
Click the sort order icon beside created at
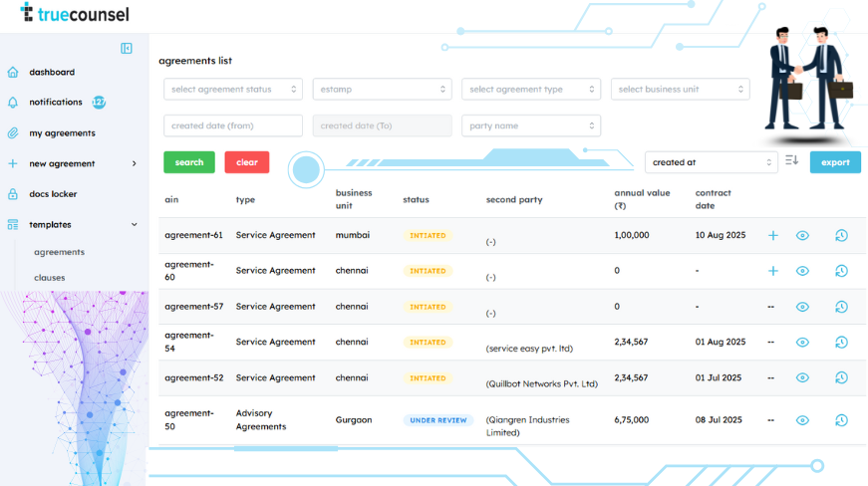tap(792, 161)
